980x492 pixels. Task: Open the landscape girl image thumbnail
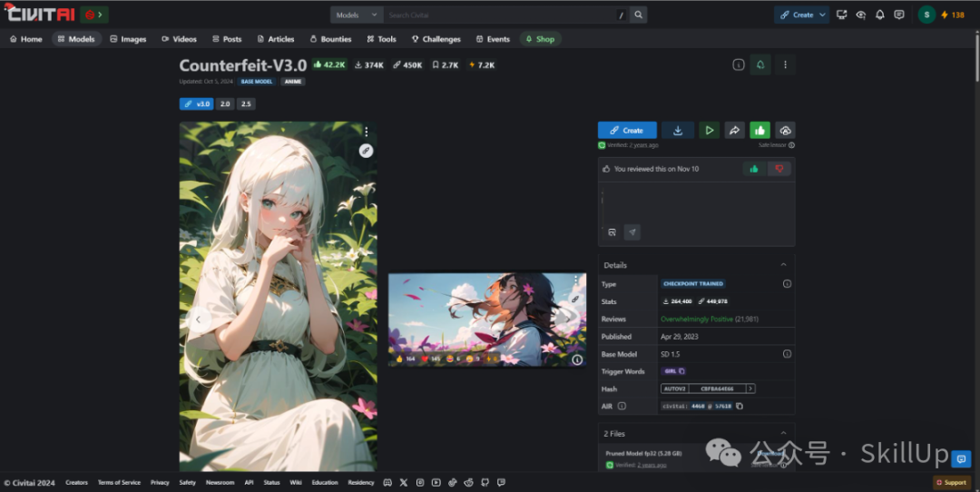(x=487, y=319)
